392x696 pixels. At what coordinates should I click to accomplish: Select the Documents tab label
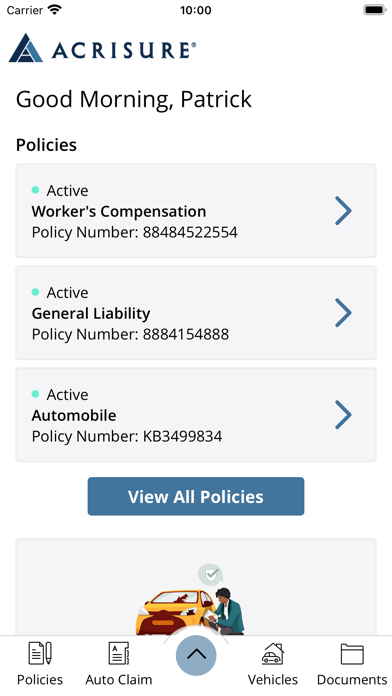(x=352, y=680)
